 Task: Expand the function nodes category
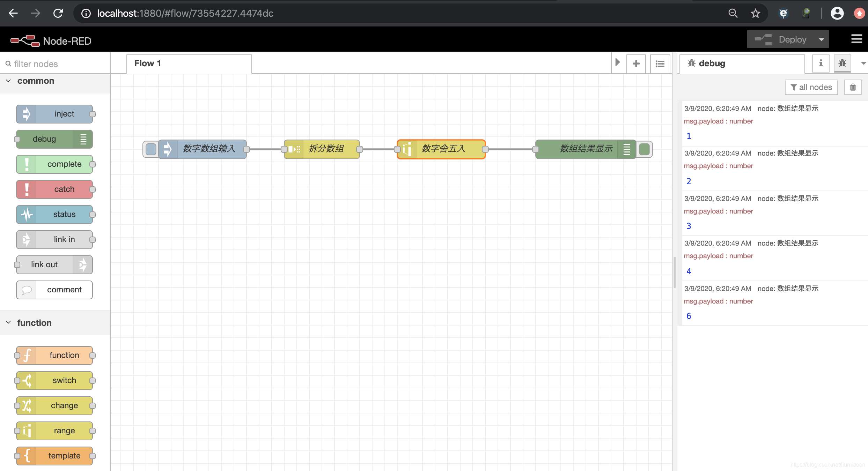[8, 322]
